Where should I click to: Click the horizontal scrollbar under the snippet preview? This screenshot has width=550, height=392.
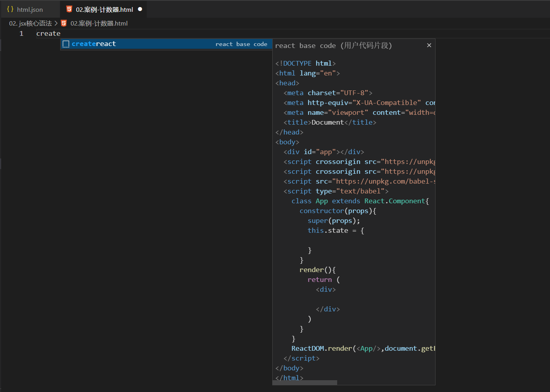pos(305,382)
